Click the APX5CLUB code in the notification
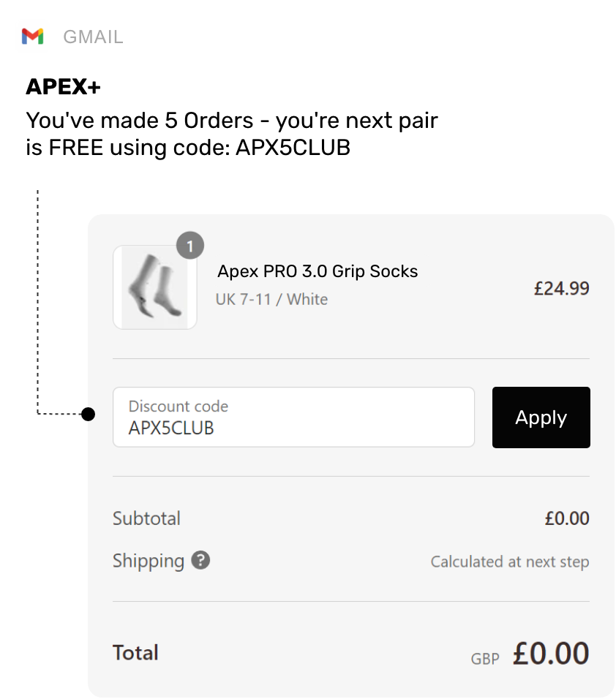This screenshot has height=699, width=616. click(x=293, y=148)
